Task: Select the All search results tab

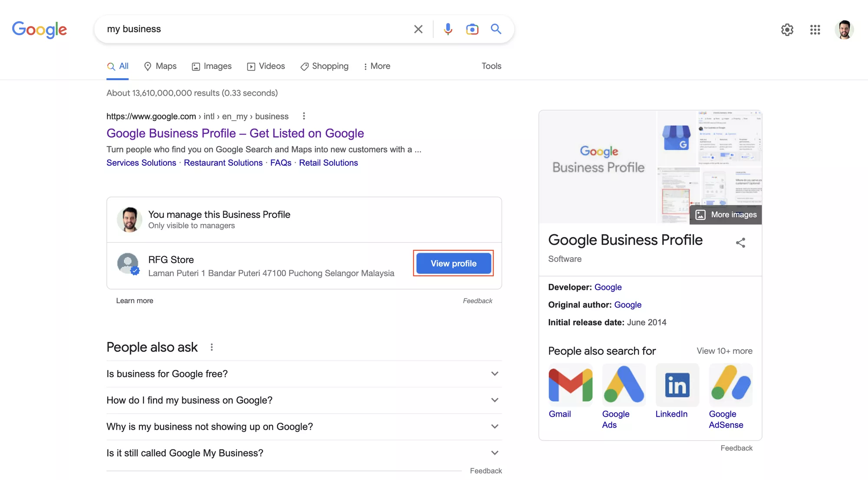Action: pos(117,66)
